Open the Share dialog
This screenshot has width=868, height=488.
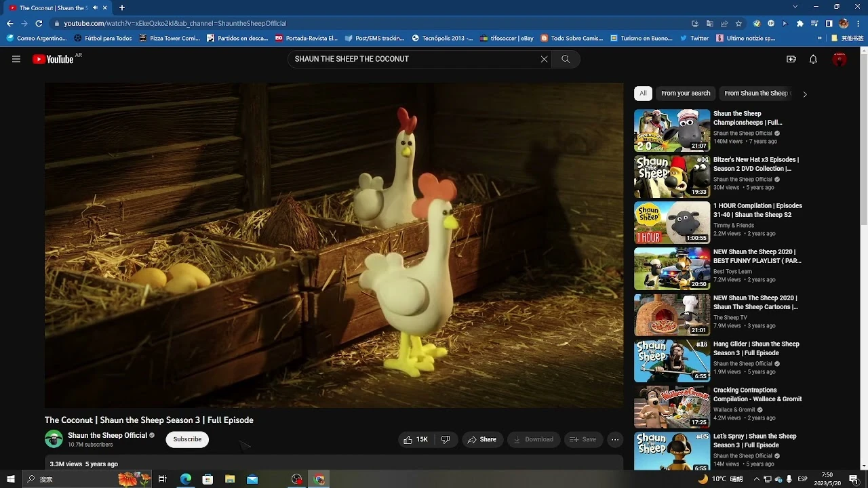point(482,439)
